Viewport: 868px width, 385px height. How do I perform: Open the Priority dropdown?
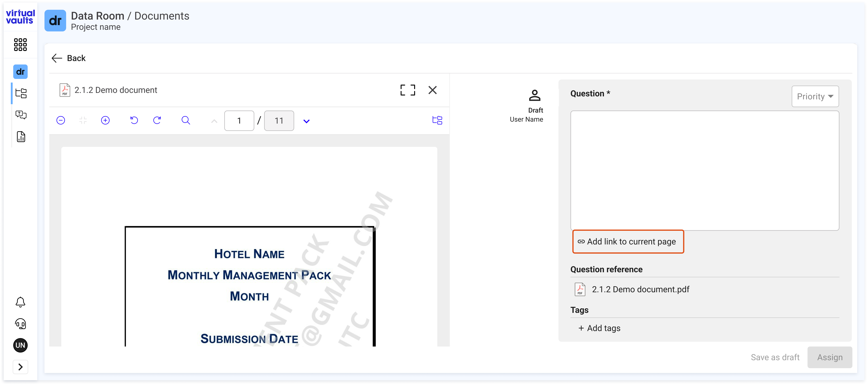pyautogui.click(x=815, y=96)
